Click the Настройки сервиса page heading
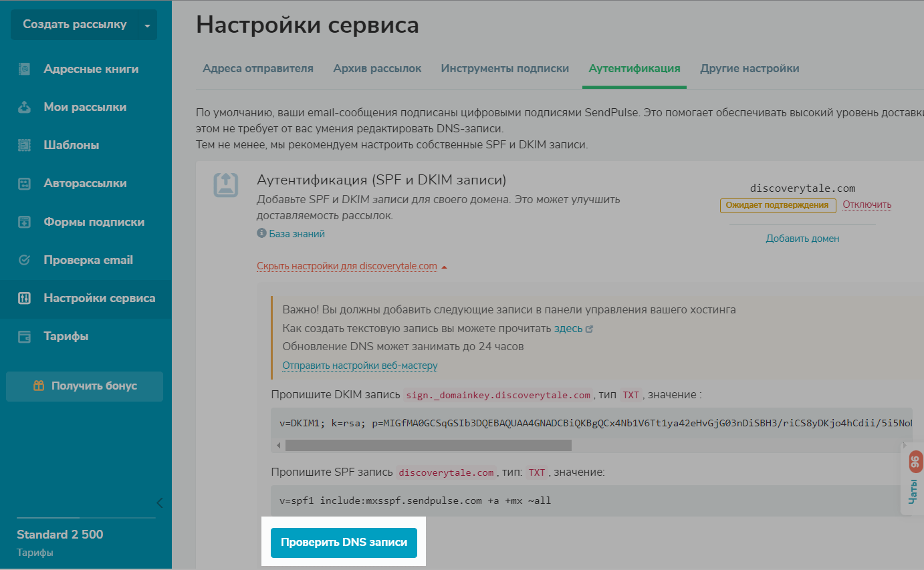This screenshot has width=924, height=570. click(x=308, y=25)
